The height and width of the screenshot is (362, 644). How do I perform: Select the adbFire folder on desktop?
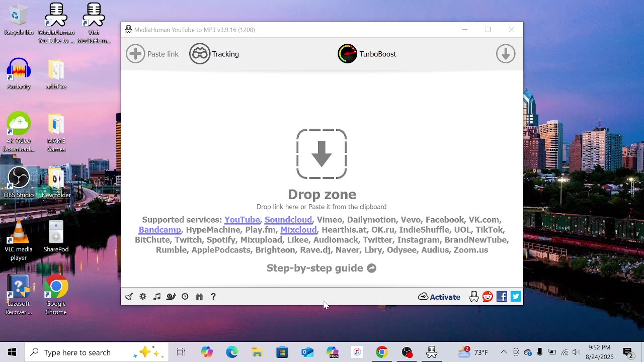56,74
